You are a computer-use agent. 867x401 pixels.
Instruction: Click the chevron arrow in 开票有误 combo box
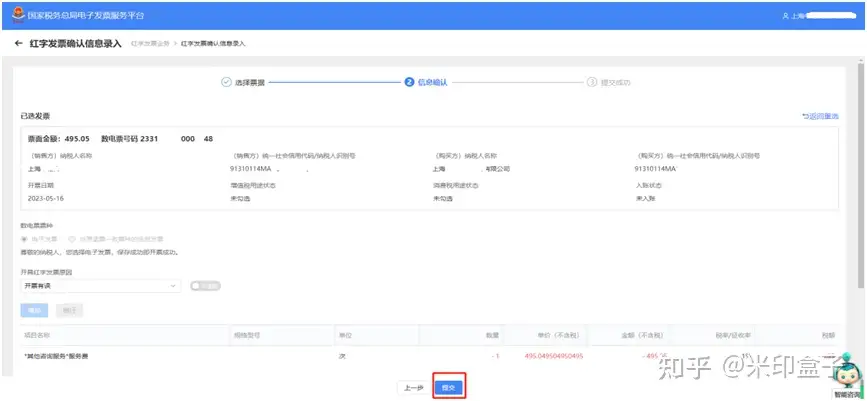(x=173, y=286)
